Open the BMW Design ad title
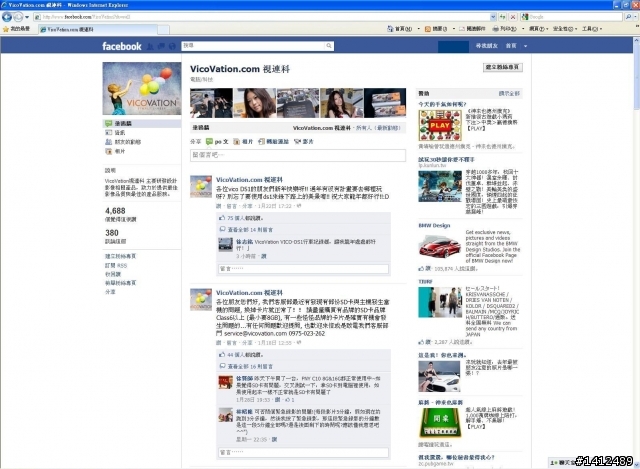This screenshot has height=469, width=640. pos(434,225)
